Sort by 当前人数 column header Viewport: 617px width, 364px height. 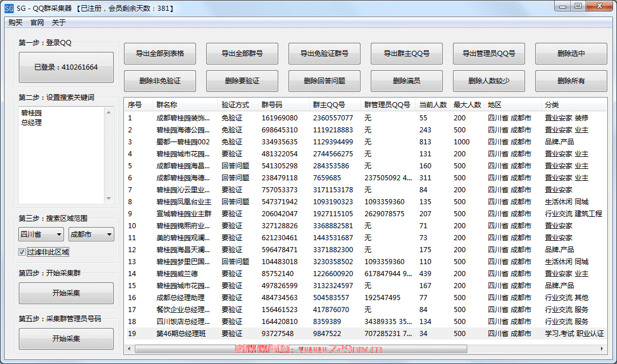pos(433,105)
